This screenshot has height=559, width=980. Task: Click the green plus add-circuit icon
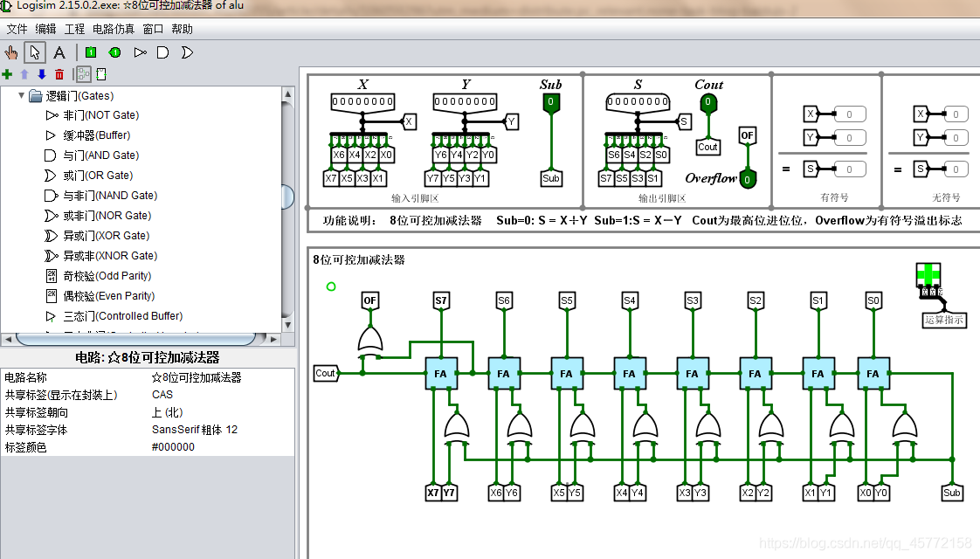coord(8,74)
